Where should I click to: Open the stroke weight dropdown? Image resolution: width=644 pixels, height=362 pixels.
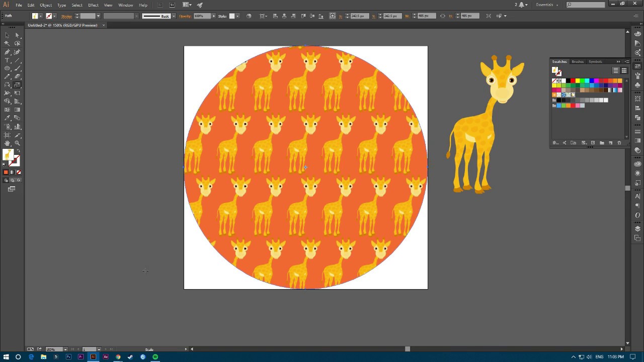[x=98, y=16]
